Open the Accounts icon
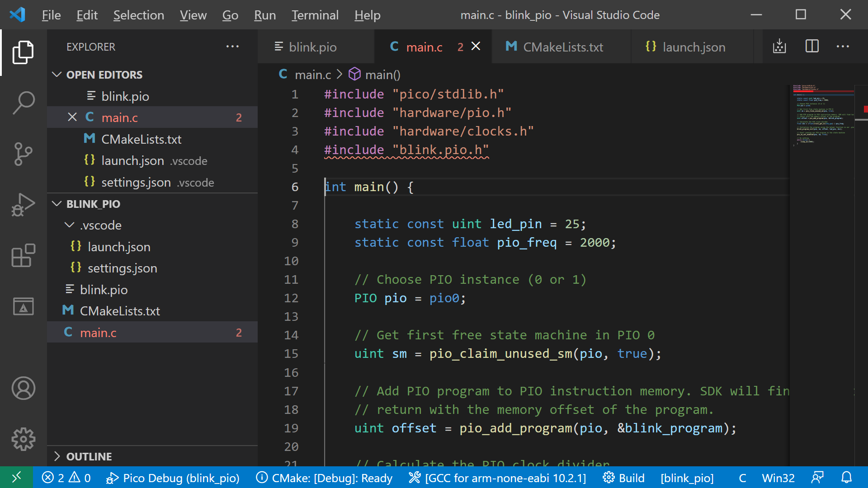 [x=23, y=388]
